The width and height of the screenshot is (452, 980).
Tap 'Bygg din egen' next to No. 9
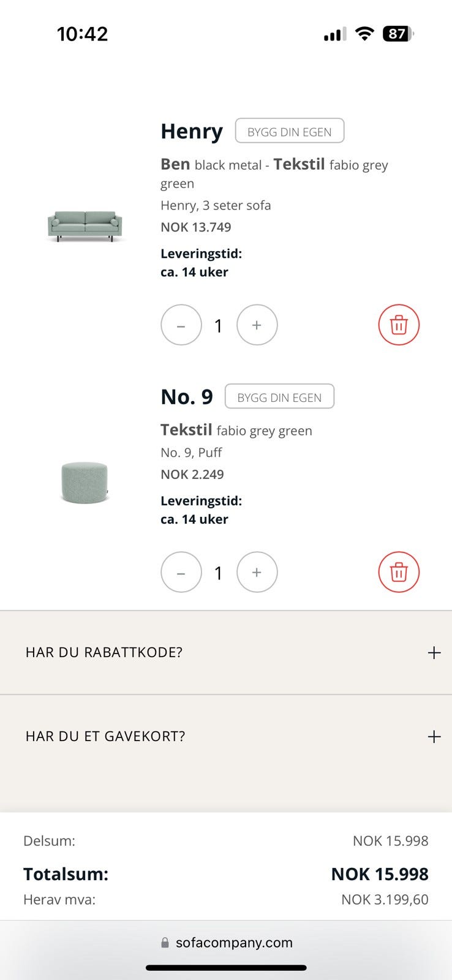pyautogui.click(x=279, y=397)
